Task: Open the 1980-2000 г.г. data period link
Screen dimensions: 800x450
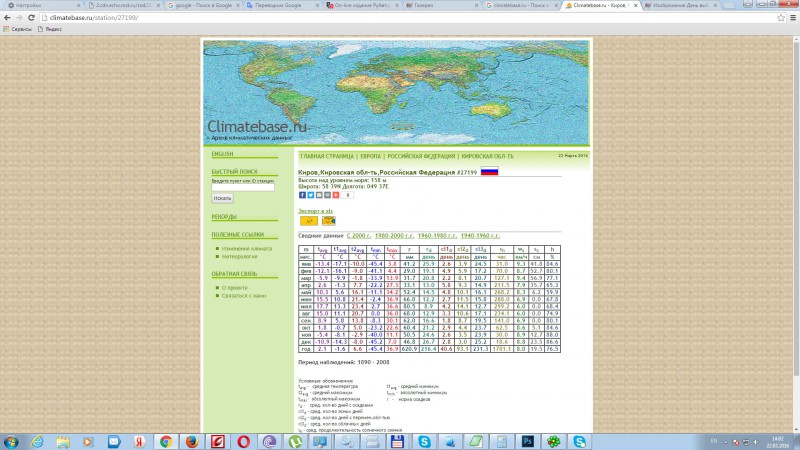Action: pos(394,236)
